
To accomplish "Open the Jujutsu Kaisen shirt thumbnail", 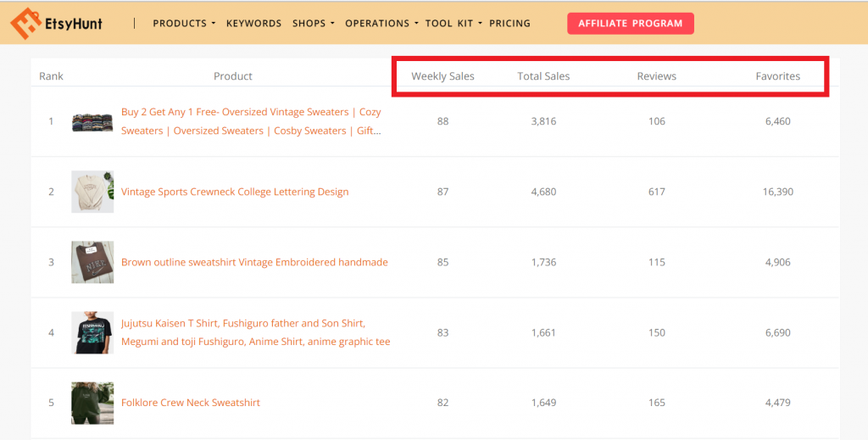I will click(92, 332).
